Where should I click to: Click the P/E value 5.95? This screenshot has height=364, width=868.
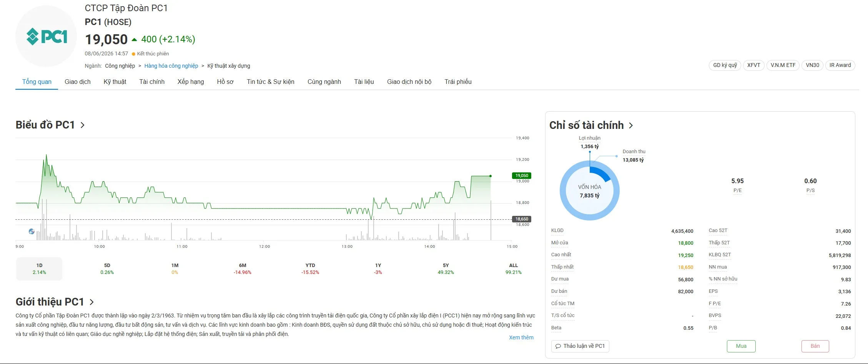737,181
